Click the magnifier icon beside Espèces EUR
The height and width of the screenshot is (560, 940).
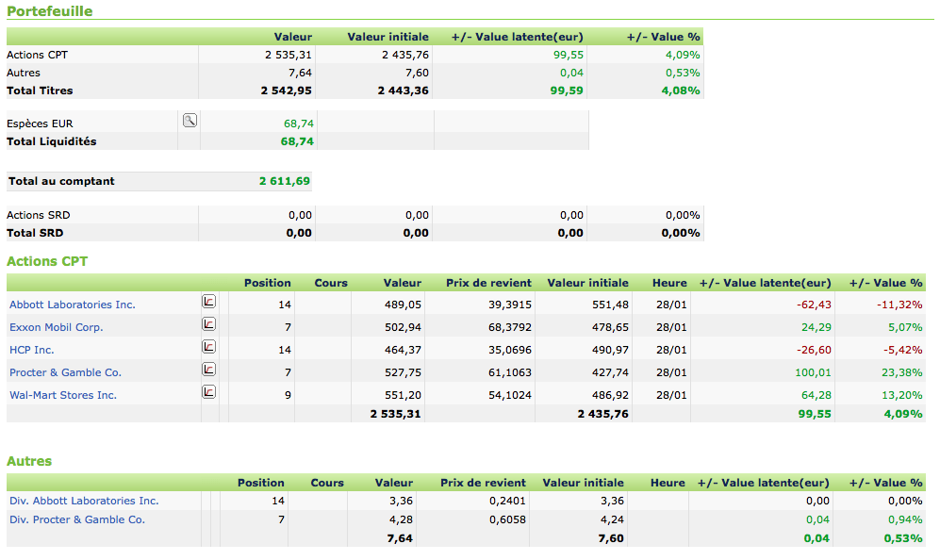coord(190,120)
